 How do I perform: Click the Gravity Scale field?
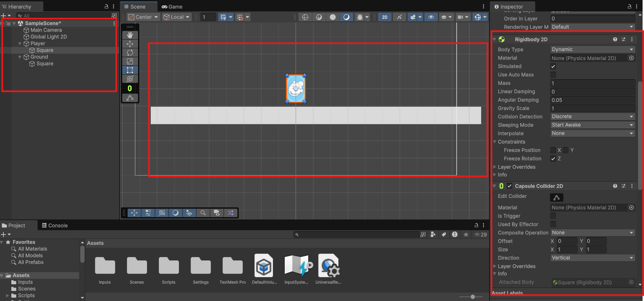pos(593,108)
